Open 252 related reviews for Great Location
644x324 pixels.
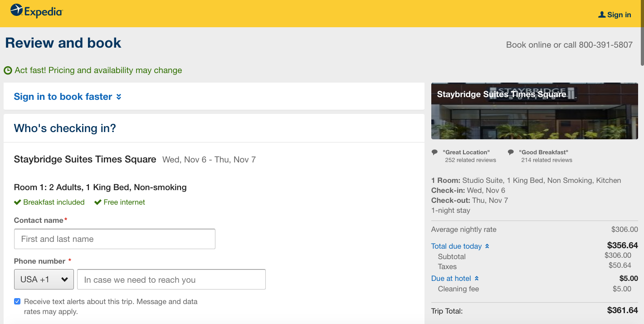(470, 160)
